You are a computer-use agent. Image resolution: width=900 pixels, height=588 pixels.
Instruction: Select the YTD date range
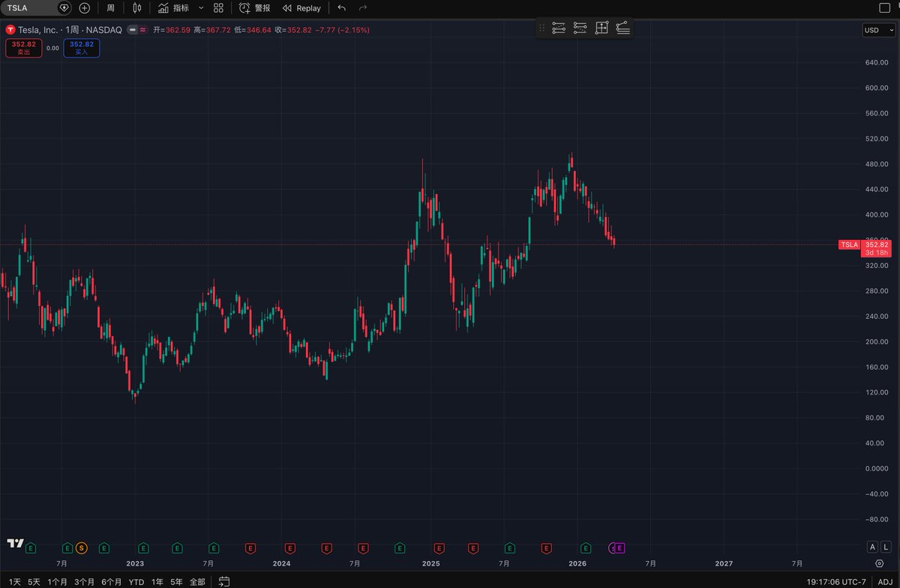pyautogui.click(x=136, y=581)
